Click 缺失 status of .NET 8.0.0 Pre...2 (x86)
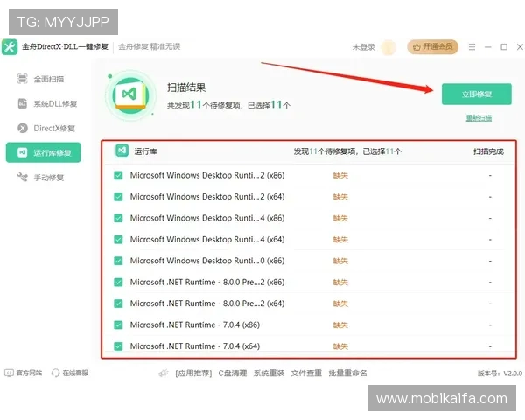The image size is (525, 420). click(x=340, y=283)
